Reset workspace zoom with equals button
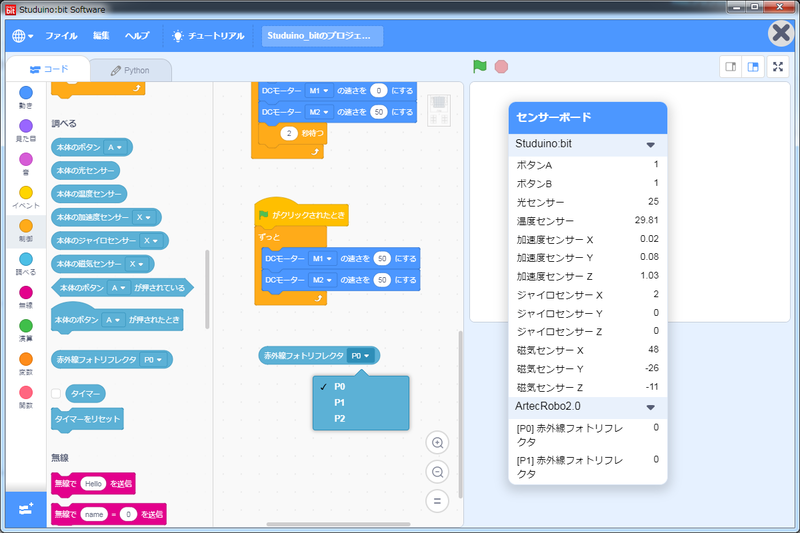800x533 pixels. tap(437, 501)
